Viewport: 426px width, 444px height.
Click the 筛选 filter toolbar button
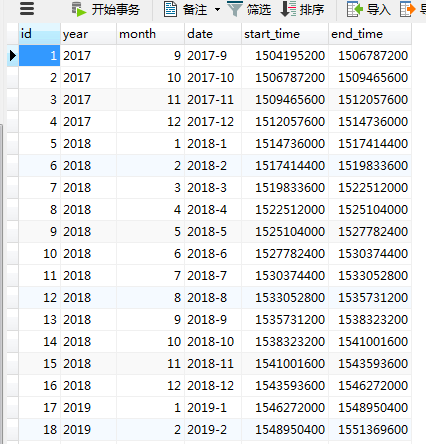[249, 9]
